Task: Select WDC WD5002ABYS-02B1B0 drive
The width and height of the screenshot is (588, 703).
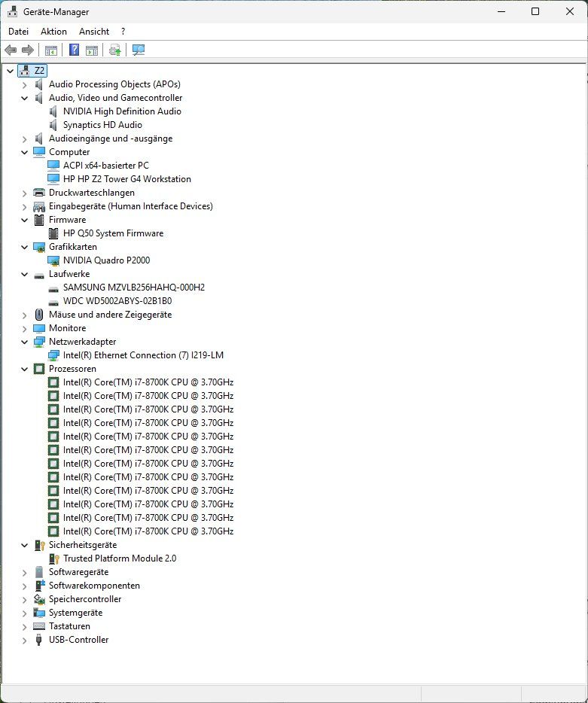Action: click(x=117, y=301)
